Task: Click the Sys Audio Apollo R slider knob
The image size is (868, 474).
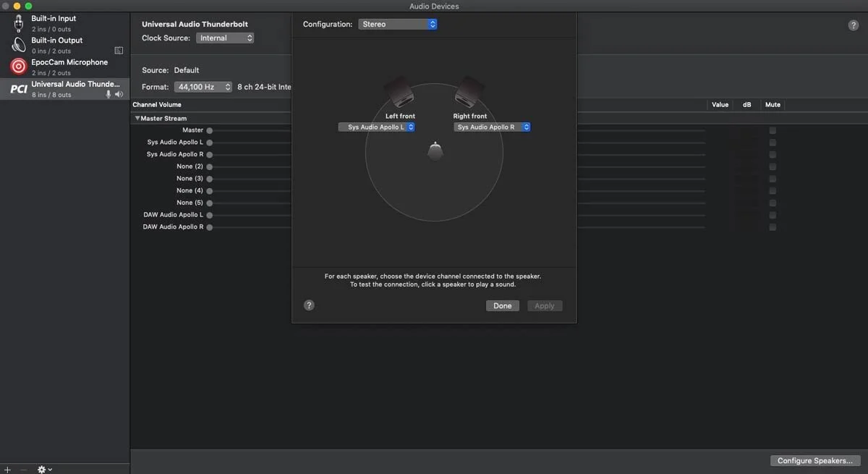Action: tap(210, 155)
